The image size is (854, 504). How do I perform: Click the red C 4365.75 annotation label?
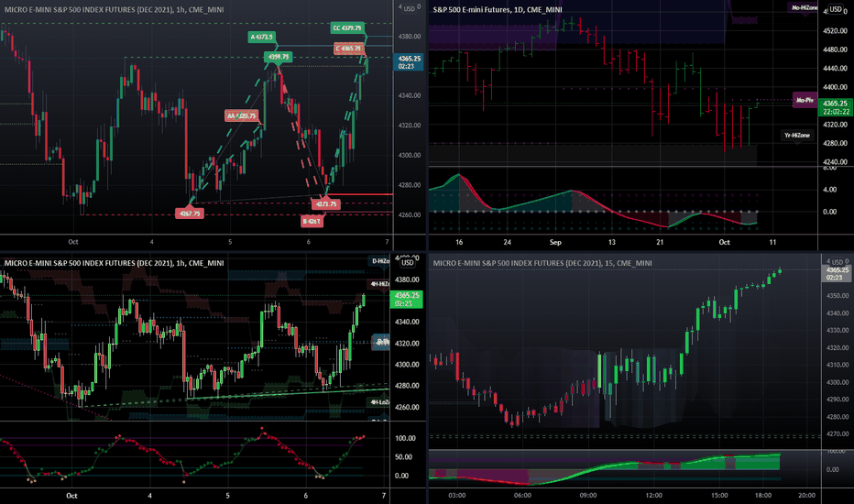tap(348, 49)
